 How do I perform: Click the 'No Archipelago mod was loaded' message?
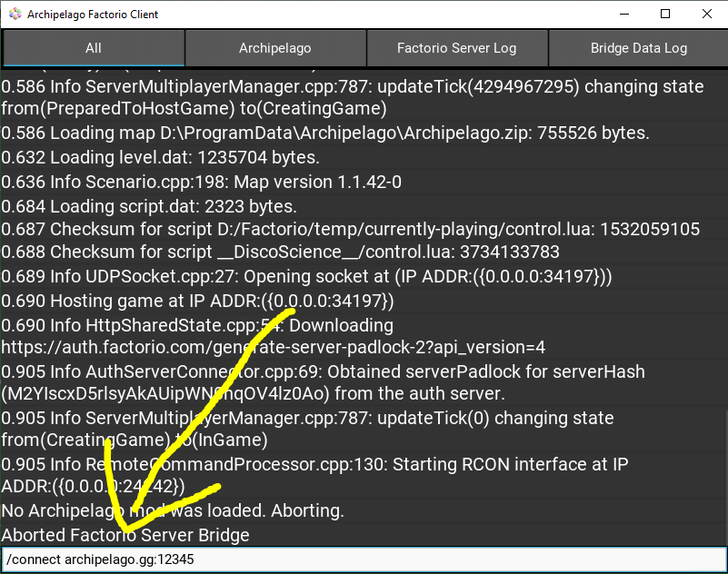tap(173, 510)
